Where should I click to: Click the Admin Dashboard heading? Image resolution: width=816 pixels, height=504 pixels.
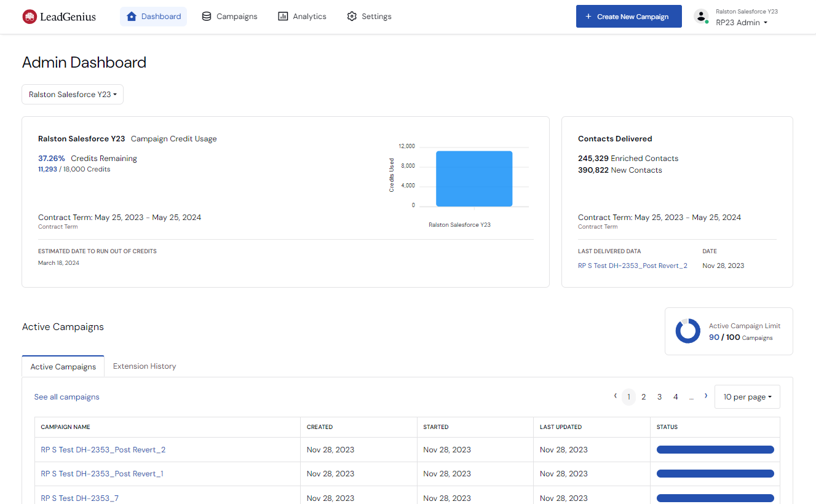(84, 63)
